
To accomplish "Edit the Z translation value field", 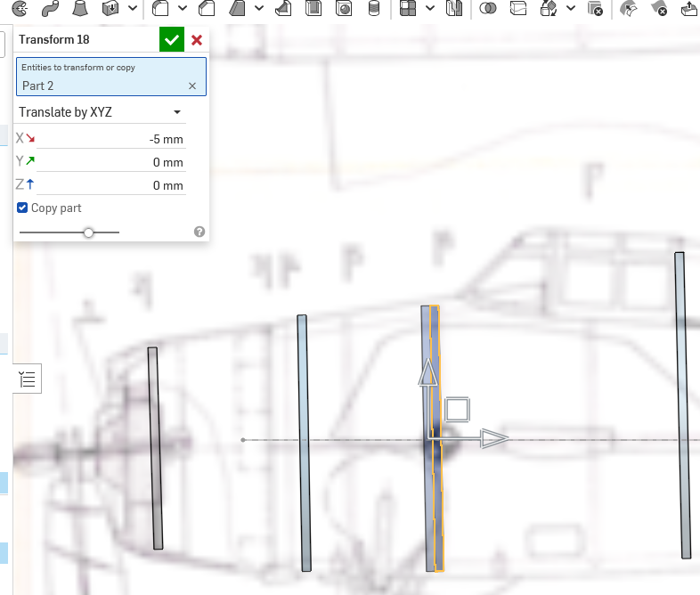I will [x=110, y=185].
